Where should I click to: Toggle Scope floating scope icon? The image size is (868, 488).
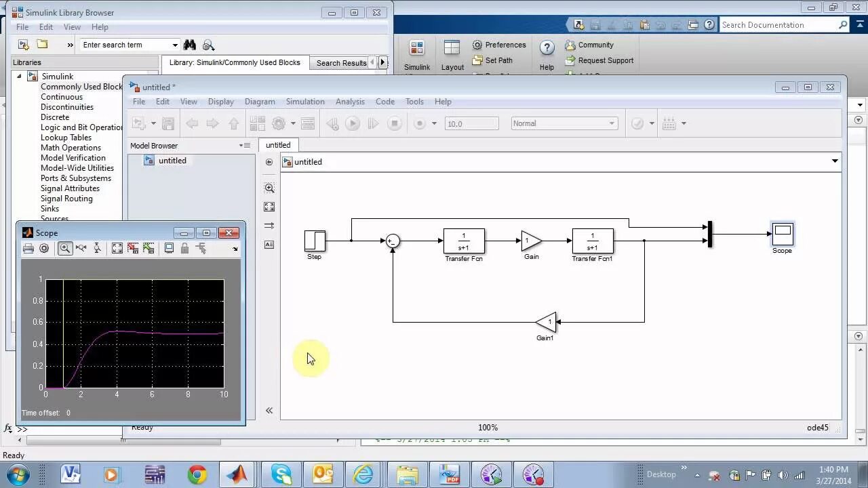[169, 249]
